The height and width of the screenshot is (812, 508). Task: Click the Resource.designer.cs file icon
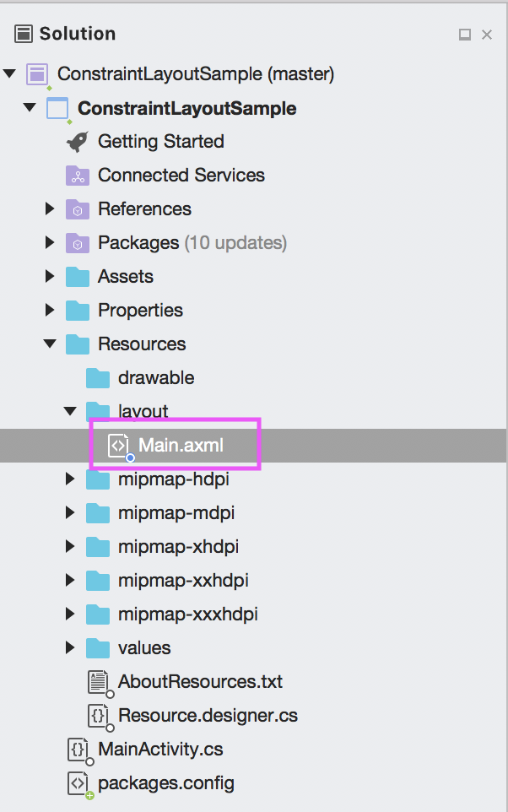tap(99, 716)
